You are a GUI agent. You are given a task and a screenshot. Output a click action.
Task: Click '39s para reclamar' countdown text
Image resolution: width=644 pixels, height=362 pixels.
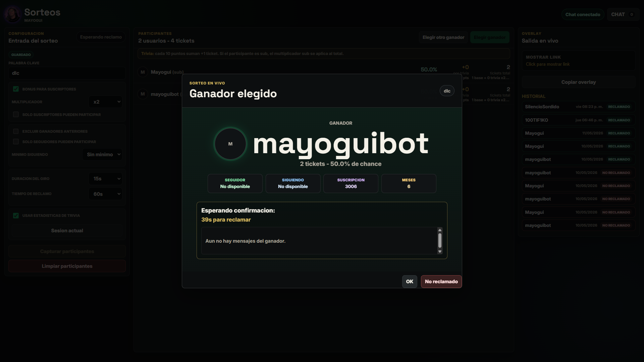point(226,220)
